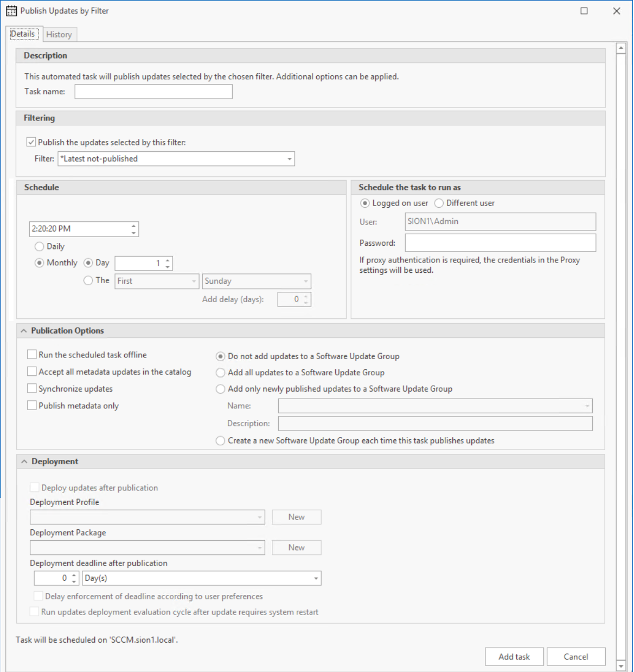Screen dimensions: 634x672
Task: Focus the Password input field
Action: 500,243
